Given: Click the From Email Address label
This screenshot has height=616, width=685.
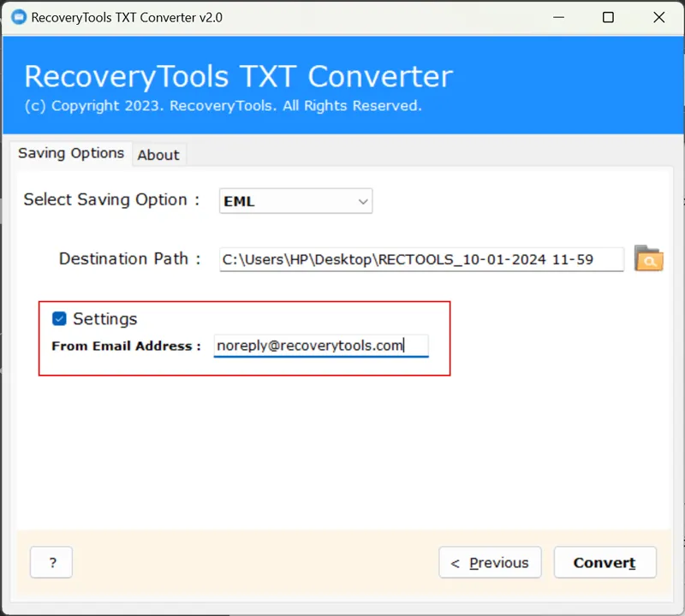Looking at the screenshot, I should [x=126, y=346].
